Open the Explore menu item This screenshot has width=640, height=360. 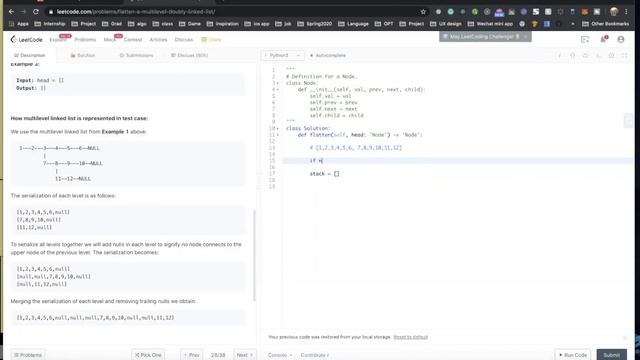(x=58, y=40)
